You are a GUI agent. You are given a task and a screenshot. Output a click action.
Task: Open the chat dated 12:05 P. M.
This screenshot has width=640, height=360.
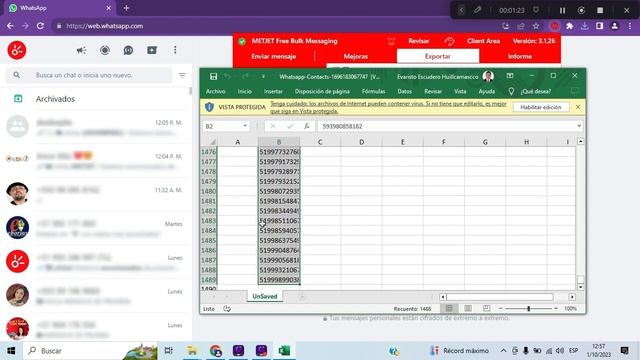click(96, 127)
